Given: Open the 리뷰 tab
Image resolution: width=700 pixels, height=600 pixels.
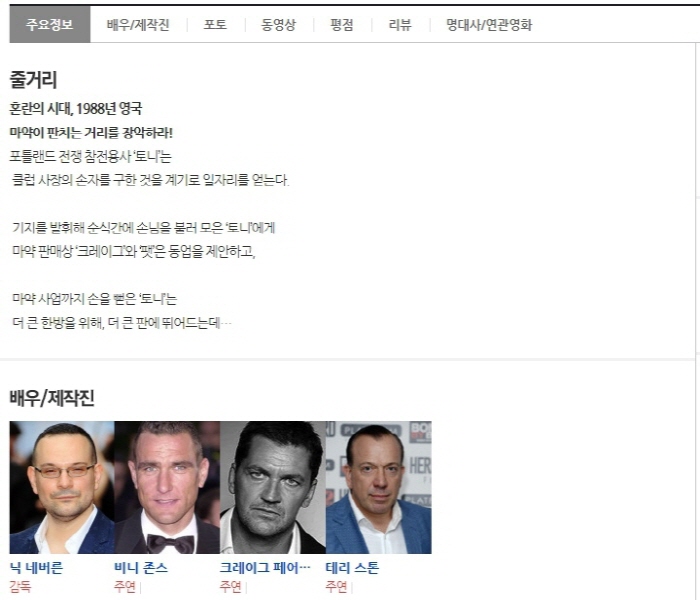Looking at the screenshot, I should (x=400, y=25).
